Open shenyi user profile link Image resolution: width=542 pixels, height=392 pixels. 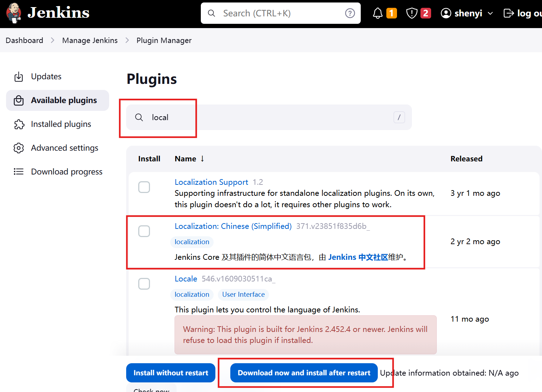coord(468,13)
